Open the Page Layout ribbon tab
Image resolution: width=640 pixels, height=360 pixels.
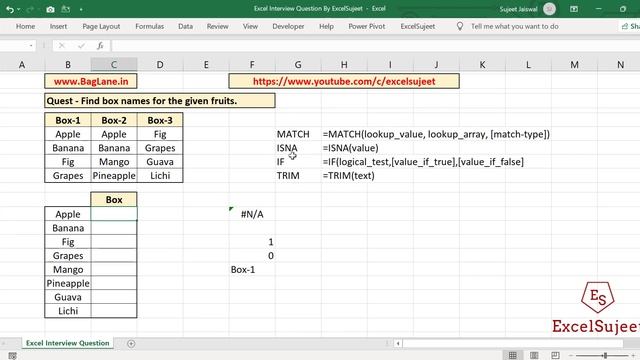click(x=101, y=26)
